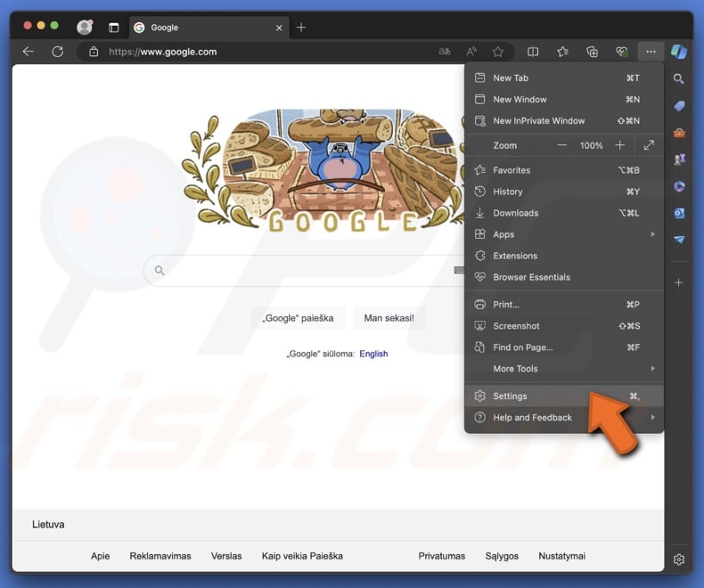View site information lock icon
The width and height of the screenshot is (704, 588).
[94, 52]
